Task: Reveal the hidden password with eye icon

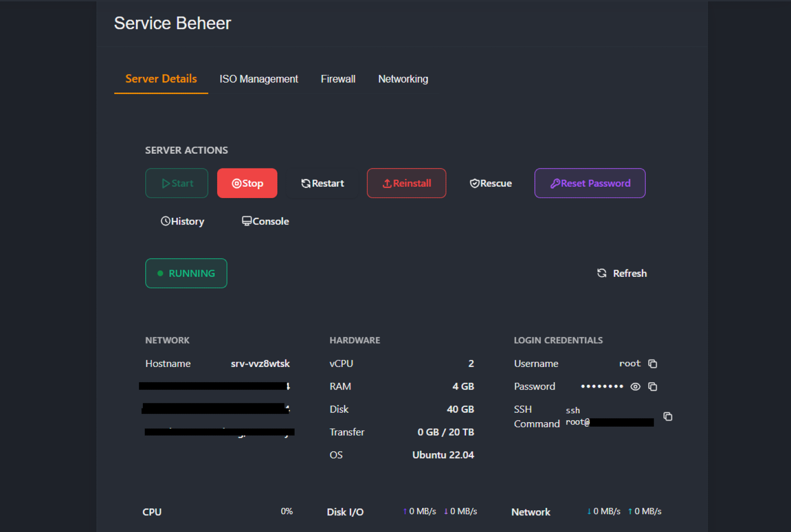Action: [x=635, y=387]
